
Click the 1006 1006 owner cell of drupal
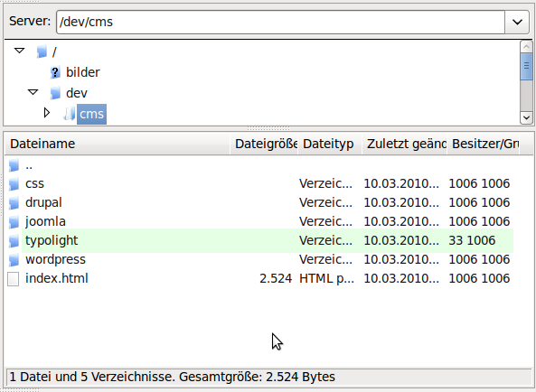point(479,203)
